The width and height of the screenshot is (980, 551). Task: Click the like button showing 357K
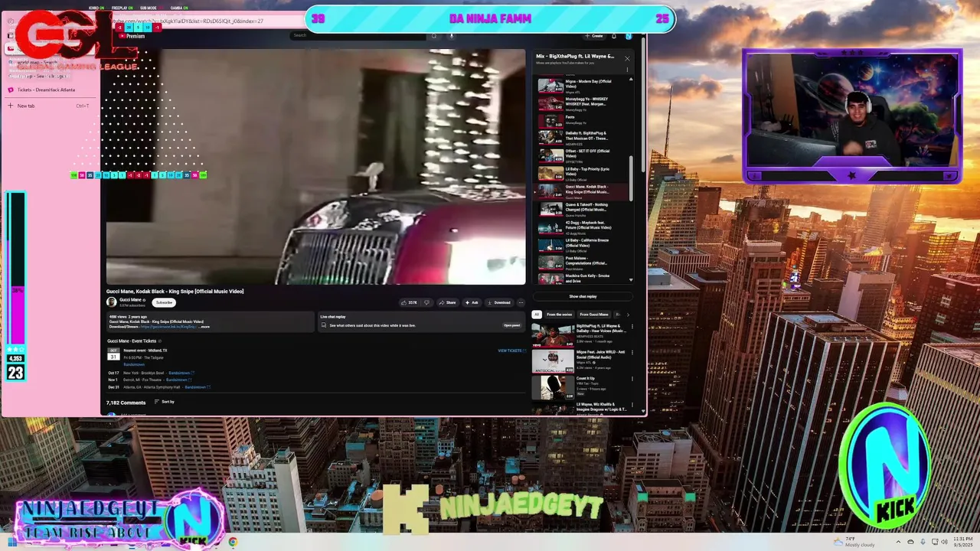point(410,302)
